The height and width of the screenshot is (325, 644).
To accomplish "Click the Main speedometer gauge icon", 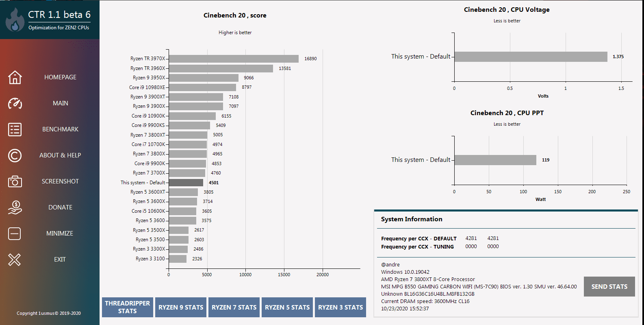I will (x=15, y=103).
